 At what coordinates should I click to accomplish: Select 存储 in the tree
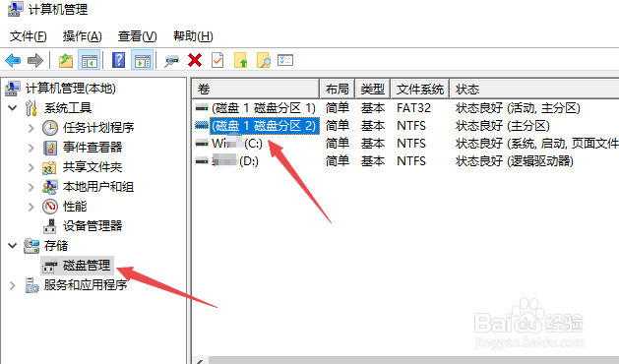click(56, 246)
